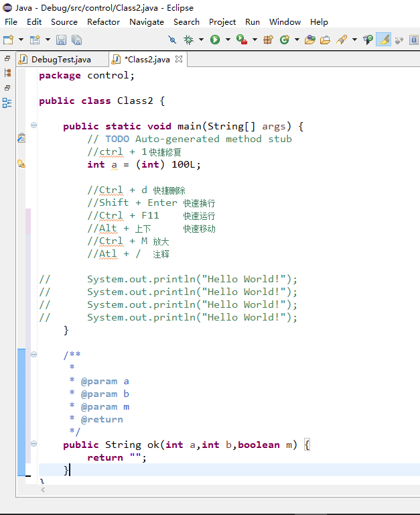The height and width of the screenshot is (515, 420).
Task: Click the green New Java Class icon
Action: 285,40
